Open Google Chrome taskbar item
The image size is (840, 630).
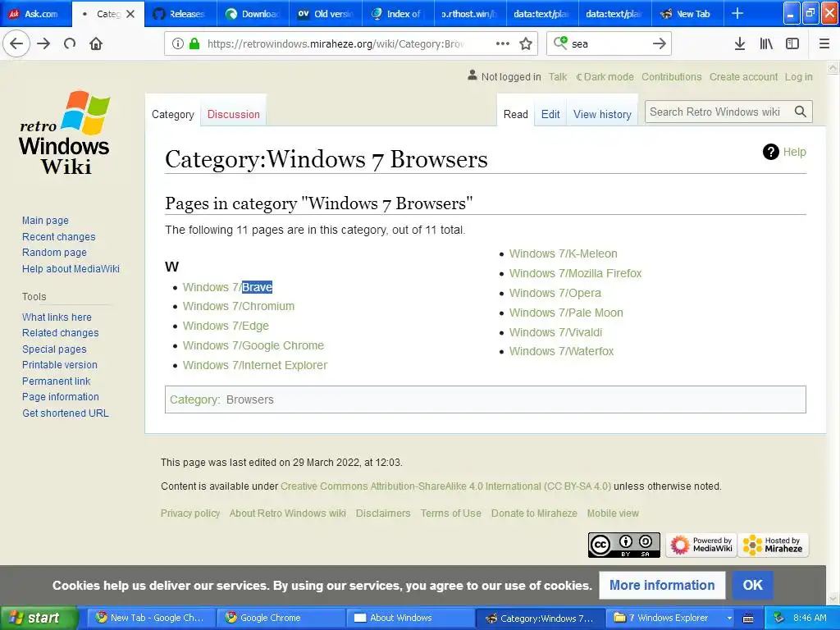[281, 619]
